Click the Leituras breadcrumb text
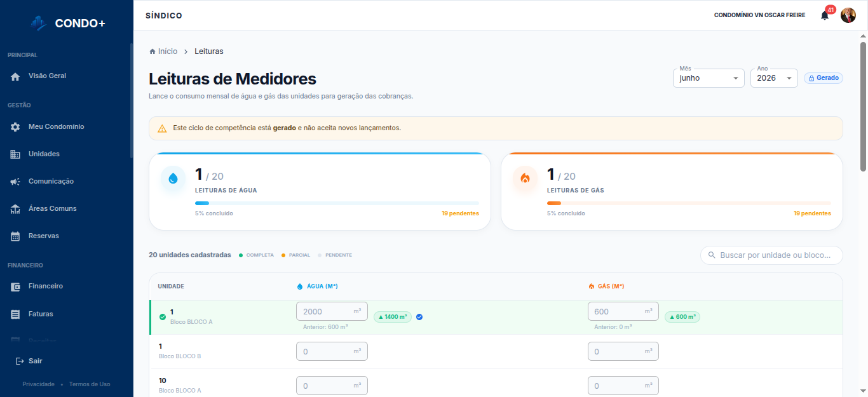 tap(209, 51)
